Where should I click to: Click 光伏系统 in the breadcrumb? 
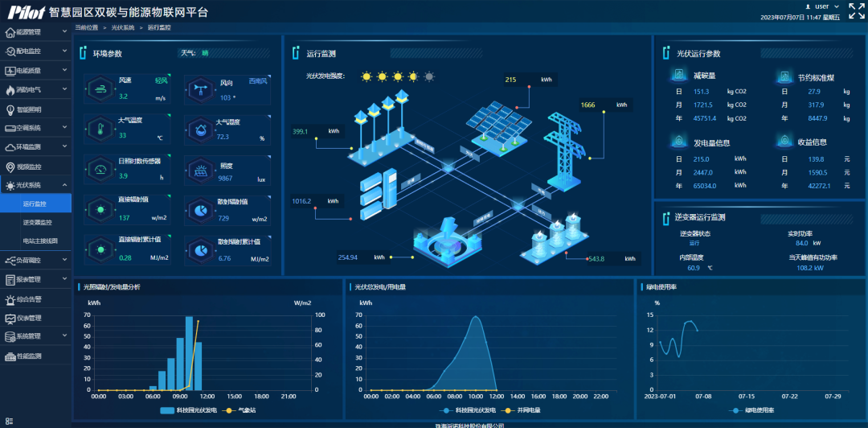(123, 27)
